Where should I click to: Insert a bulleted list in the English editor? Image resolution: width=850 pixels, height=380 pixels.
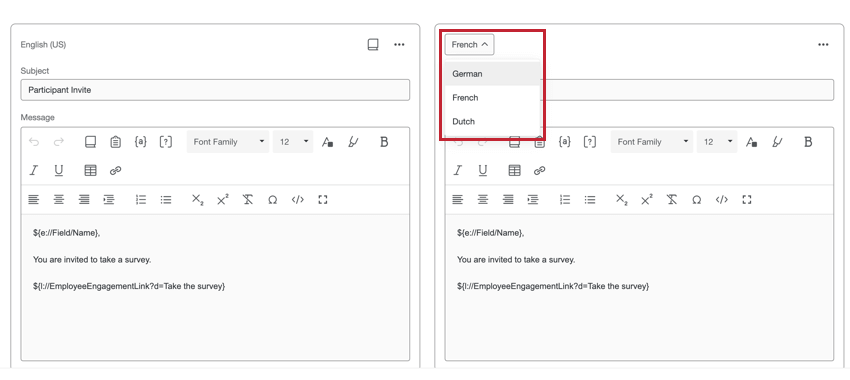pyautogui.click(x=166, y=200)
